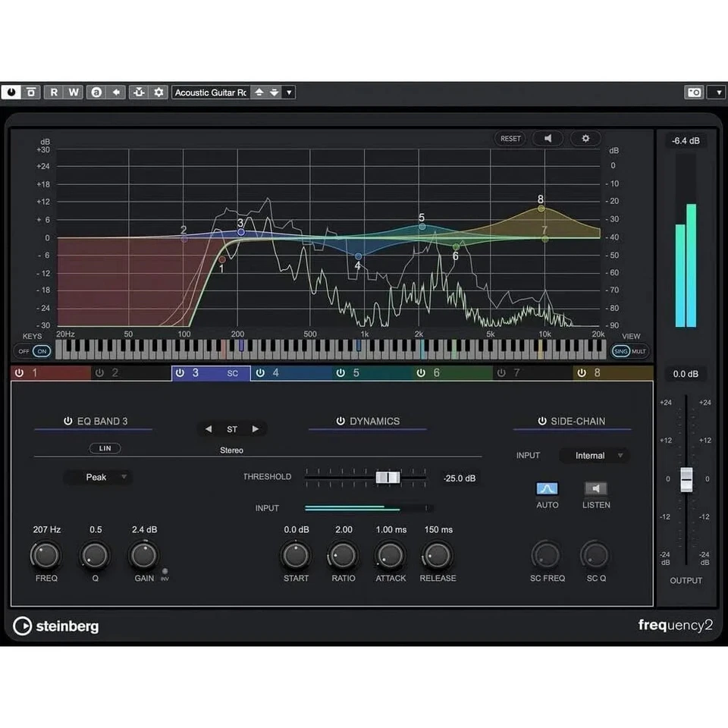
Task: Power off EQ Band 3
Action: (x=67, y=421)
